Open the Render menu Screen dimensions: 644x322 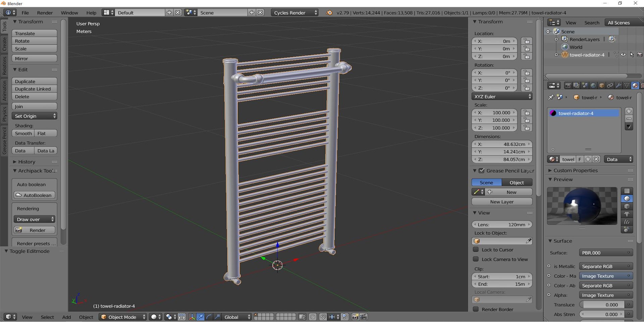pyautogui.click(x=45, y=13)
